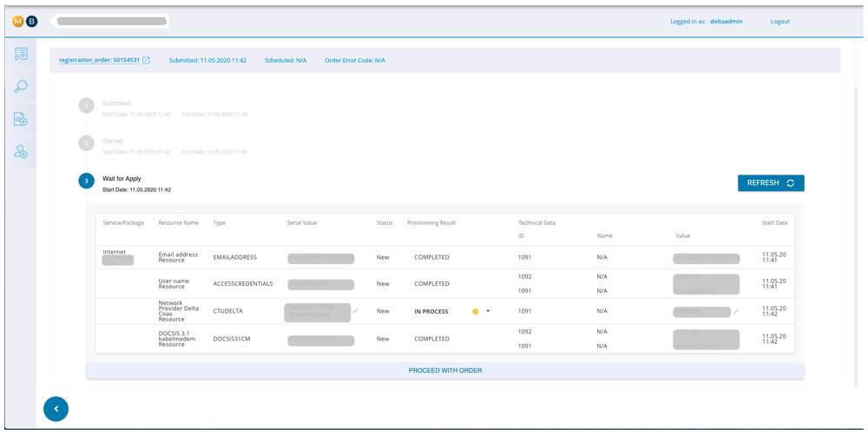This screenshot has width=868, height=436.
Task: Select the CTUDELTA type cell
Action: (x=228, y=311)
